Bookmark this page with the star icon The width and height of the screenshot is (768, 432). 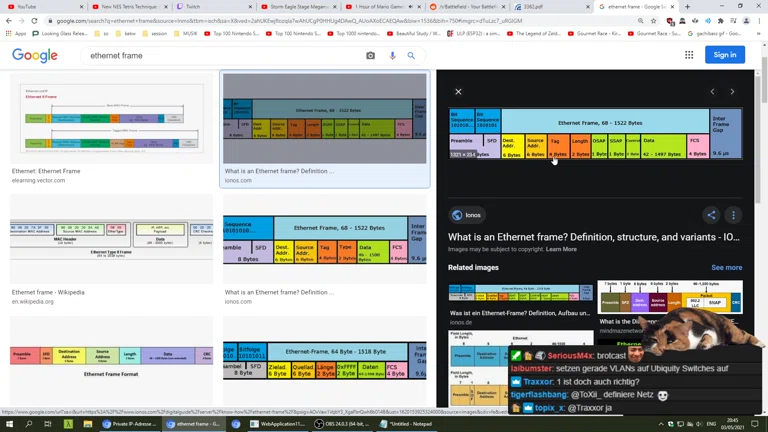click(653, 21)
